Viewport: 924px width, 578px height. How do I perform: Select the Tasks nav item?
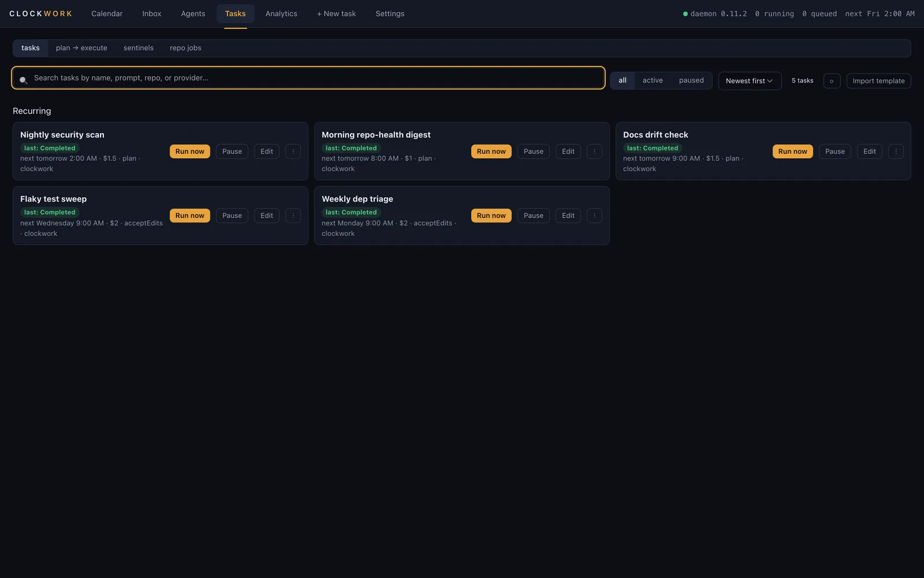tap(235, 14)
